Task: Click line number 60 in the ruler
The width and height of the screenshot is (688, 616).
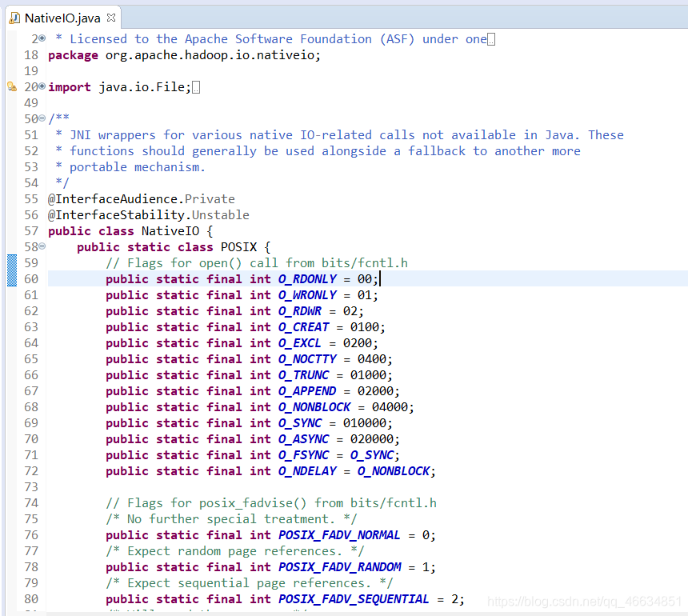Action: coord(30,278)
